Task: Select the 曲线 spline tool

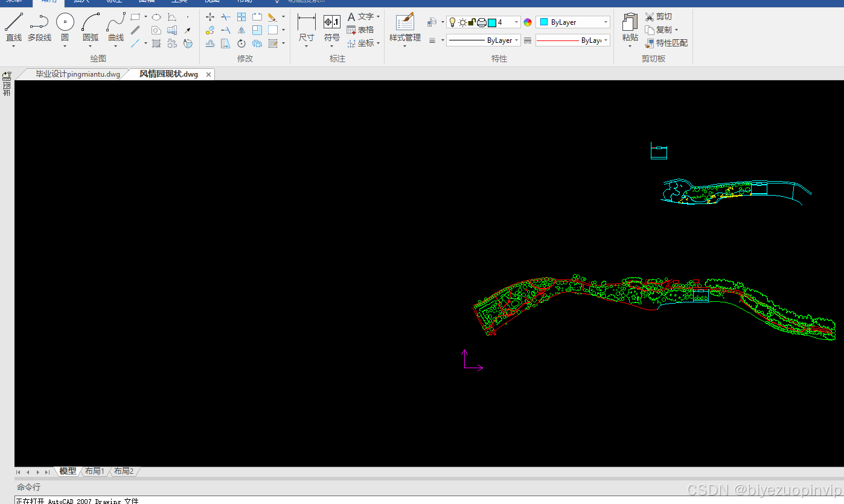Action: point(116,28)
